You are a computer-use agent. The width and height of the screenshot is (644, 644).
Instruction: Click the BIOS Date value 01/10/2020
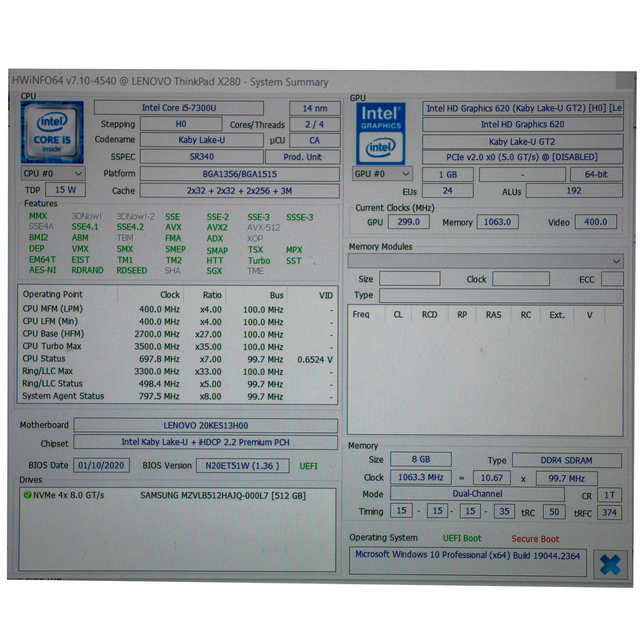pyautogui.click(x=101, y=465)
